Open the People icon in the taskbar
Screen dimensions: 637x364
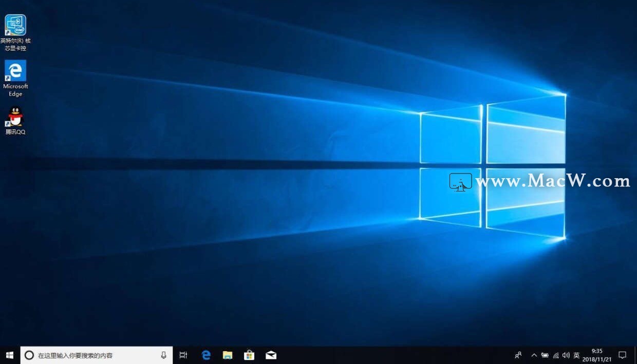pos(518,355)
